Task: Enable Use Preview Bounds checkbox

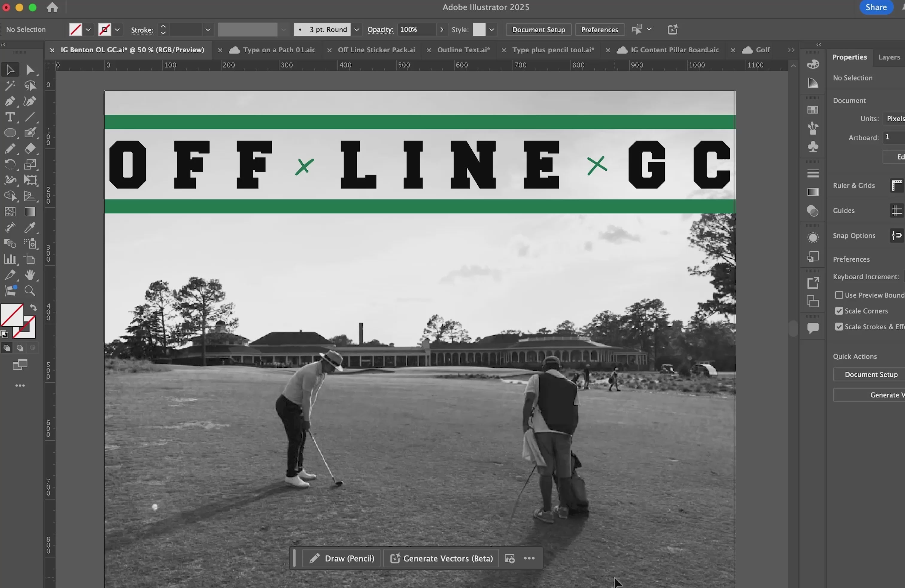Action: tap(839, 295)
